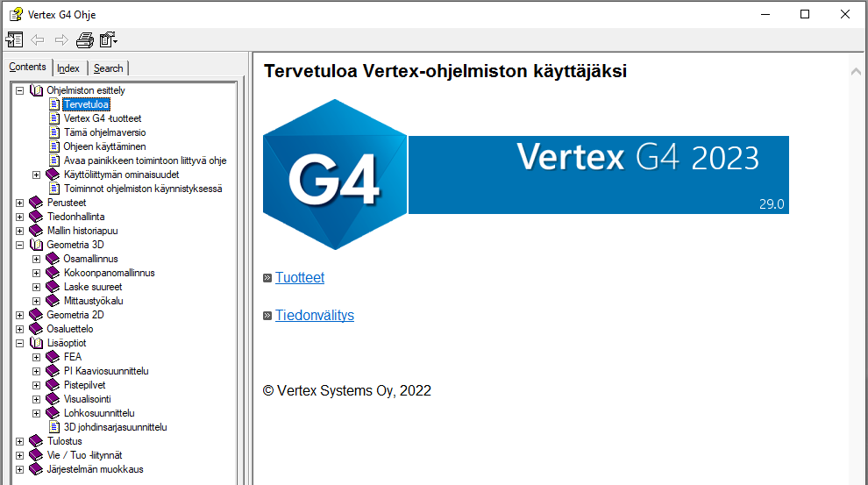This screenshot has height=485, width=868.
Task: Click the Vertex G4 2023 logo image
Action: (525, 175)
